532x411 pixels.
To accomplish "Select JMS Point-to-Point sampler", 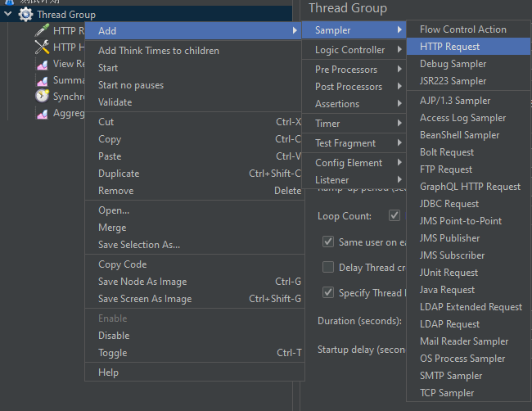I will click(x=468, y=221).
